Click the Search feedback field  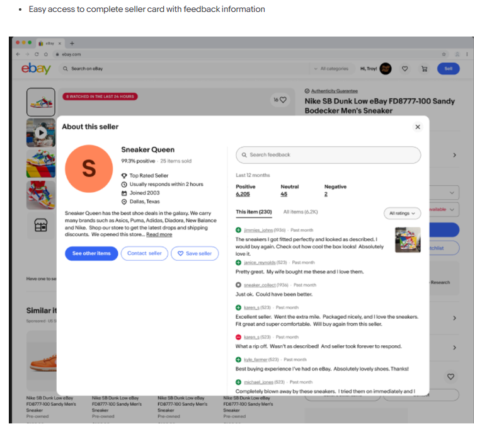[x=328, y=155]
